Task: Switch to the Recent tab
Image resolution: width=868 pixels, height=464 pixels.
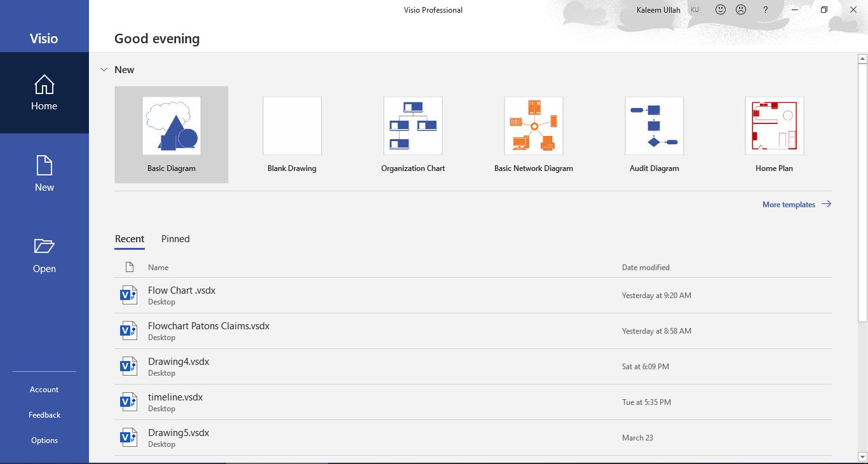Action: pos(130,238)
